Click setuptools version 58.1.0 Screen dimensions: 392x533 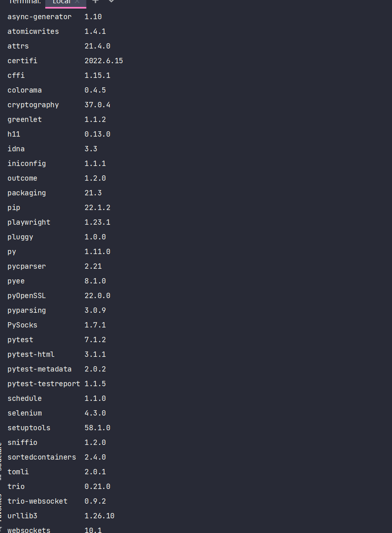click(x=97, y=428)
